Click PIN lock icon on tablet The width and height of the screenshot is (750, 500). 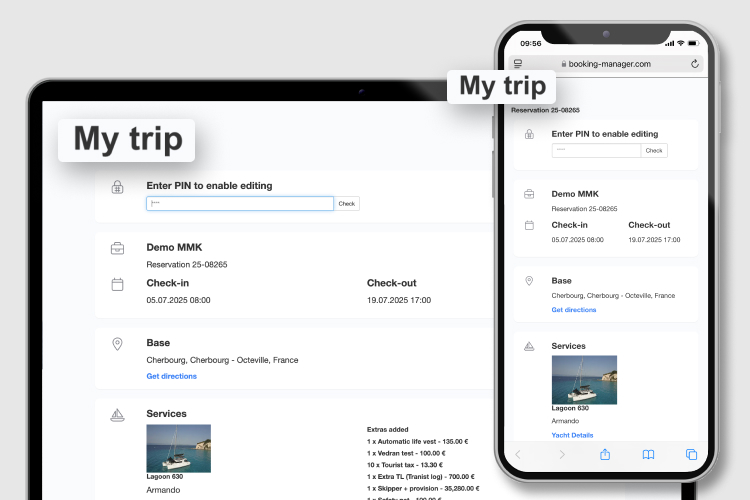pyautogui.click(x=117, y=187)
